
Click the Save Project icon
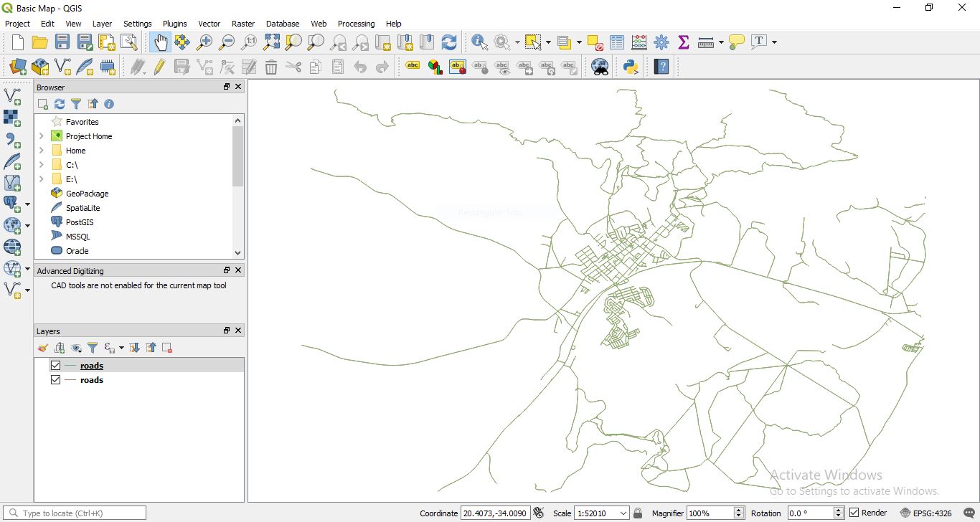coord(62,42)
